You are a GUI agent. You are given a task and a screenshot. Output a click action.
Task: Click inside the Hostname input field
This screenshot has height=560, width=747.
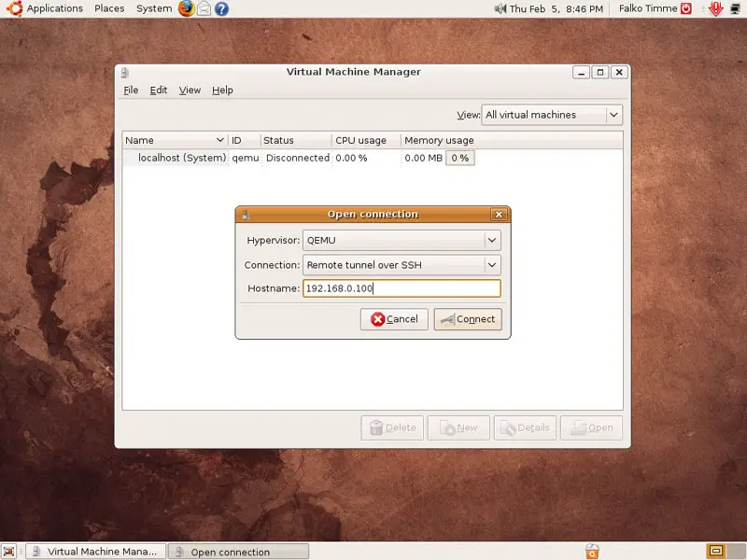point(402,288)
